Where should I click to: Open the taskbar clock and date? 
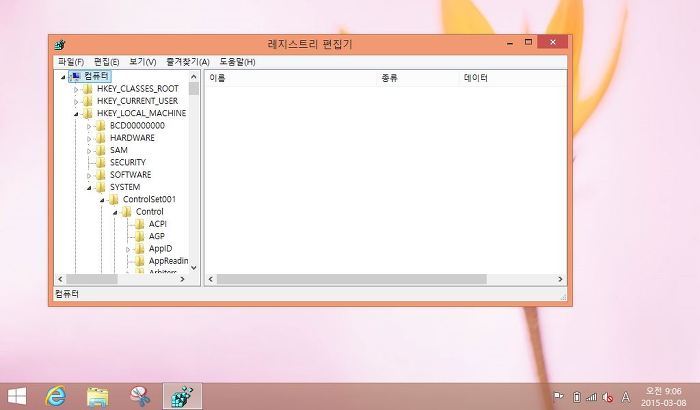coord(663,397)
